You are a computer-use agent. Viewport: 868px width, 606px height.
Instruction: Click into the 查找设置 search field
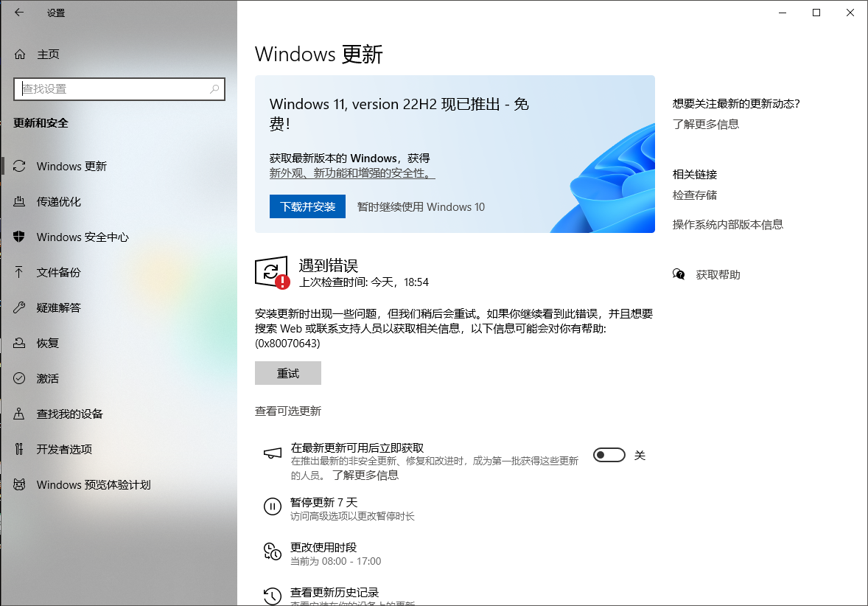pos(111,89)
